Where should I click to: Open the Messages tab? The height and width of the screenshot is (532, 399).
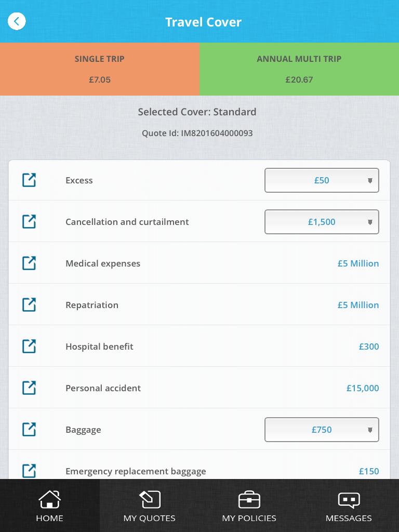click(349, 506)
